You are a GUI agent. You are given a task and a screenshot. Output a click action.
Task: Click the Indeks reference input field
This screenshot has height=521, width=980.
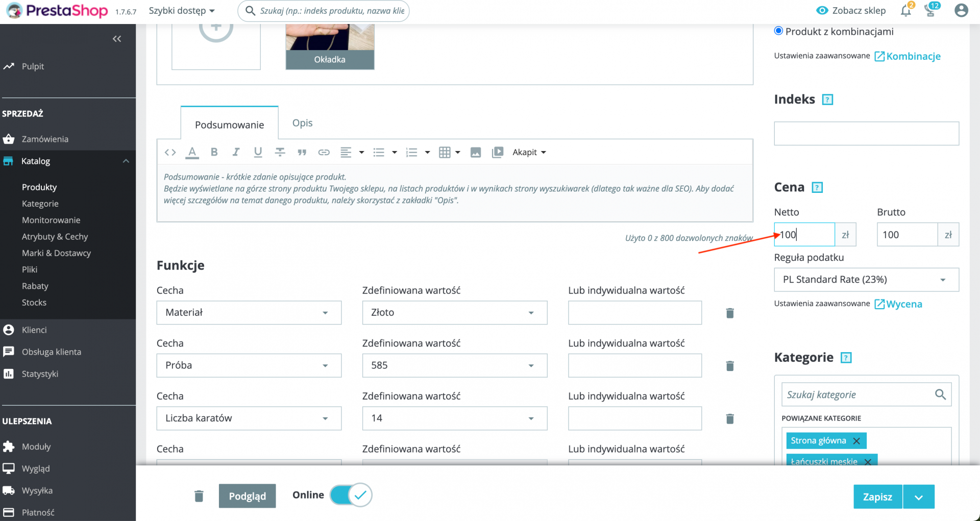tap(866, 134)
